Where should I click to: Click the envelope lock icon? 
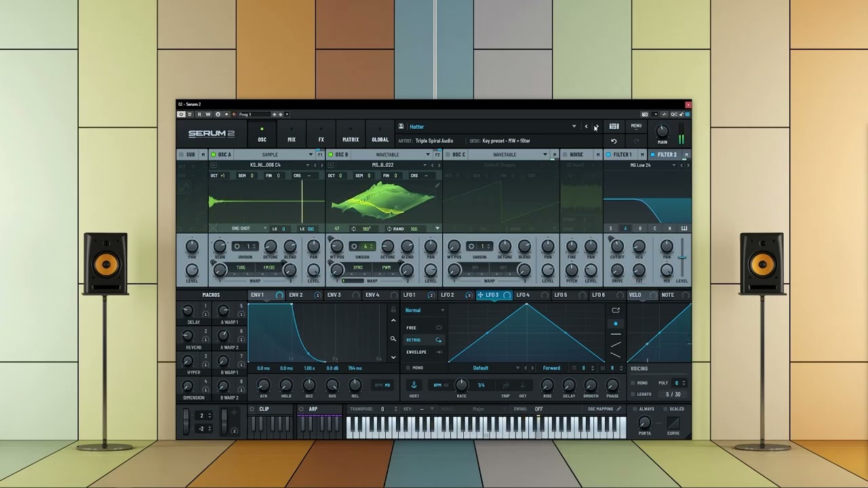(393, 310)
